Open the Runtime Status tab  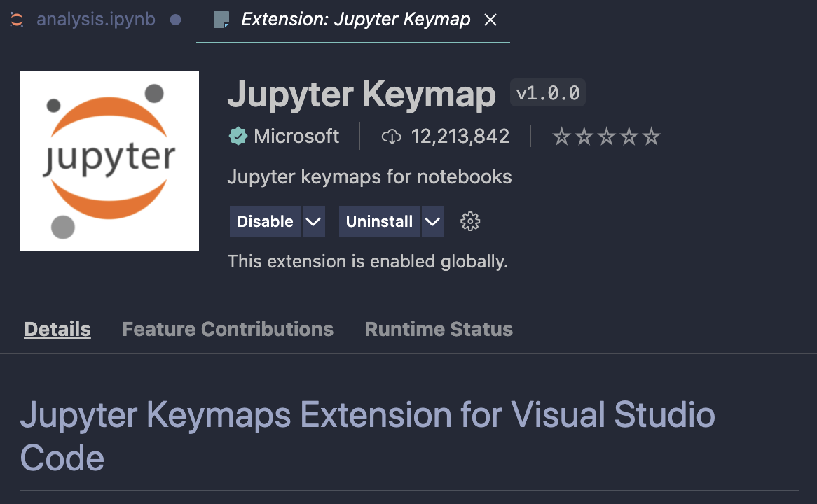pos(439,329)
